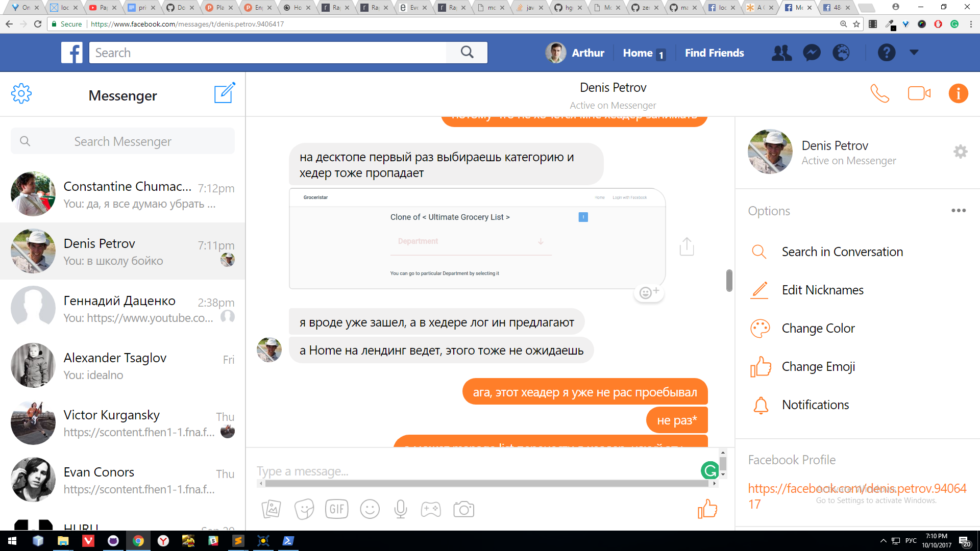The width and height of the screenshot is (980, 551).
Task: Open Denis Petrov's Facebook profile link
Action: click(x=857, y=496)
